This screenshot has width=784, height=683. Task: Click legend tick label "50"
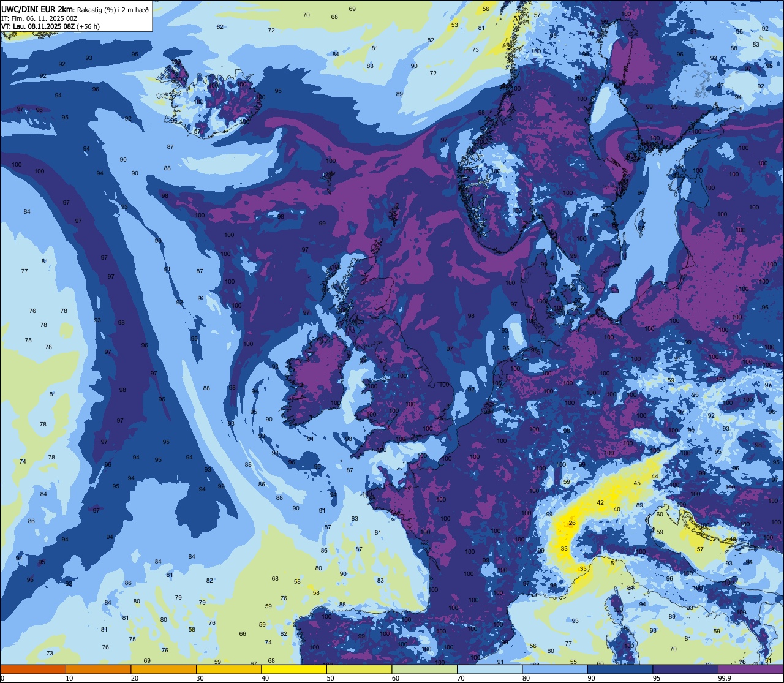[330, 678]
